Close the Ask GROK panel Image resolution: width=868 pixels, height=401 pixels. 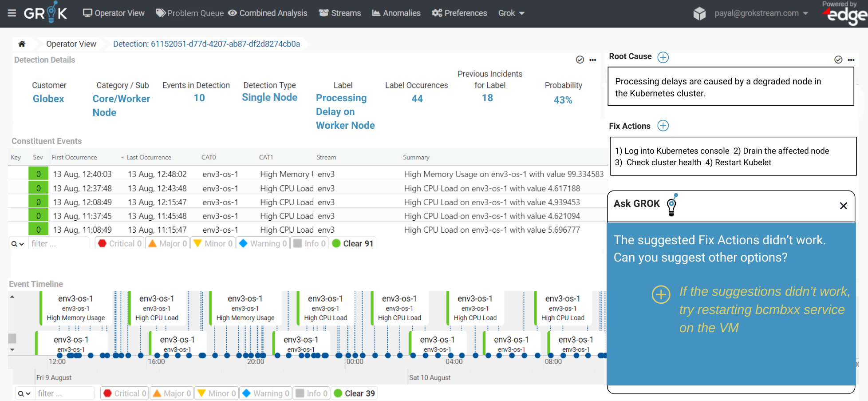click(x=844, y=206)
